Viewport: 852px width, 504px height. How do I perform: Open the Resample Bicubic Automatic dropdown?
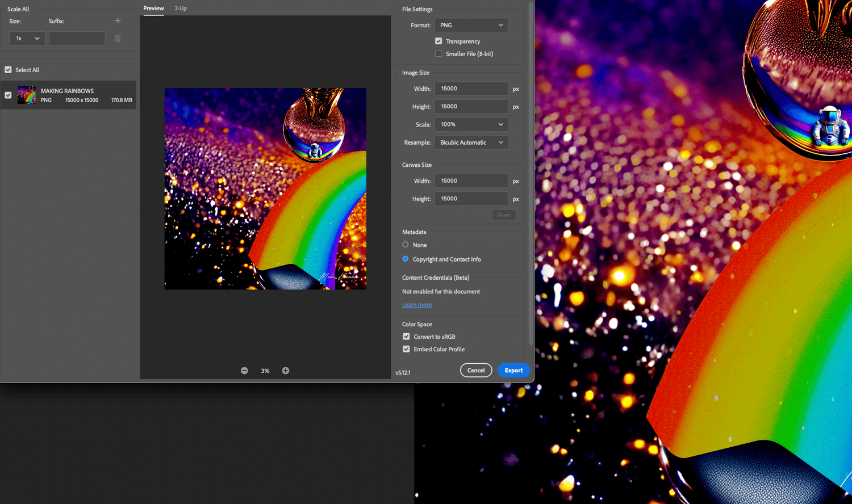point(471,142)
